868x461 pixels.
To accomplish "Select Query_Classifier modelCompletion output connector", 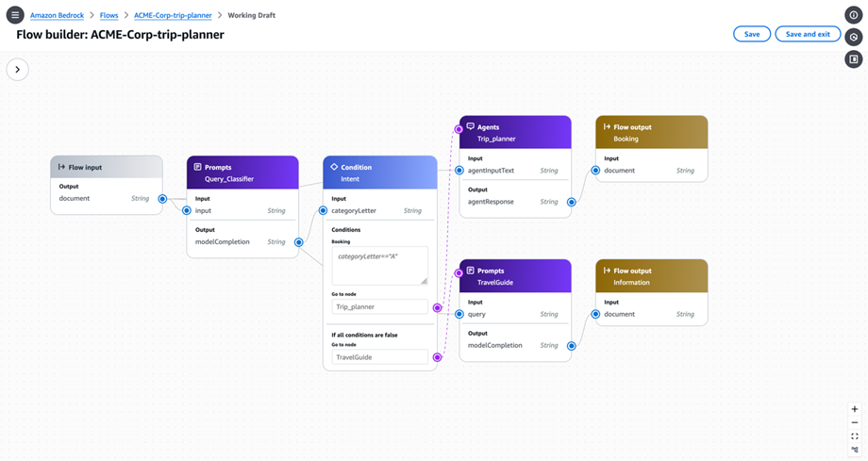I will [x=298, y=242].
